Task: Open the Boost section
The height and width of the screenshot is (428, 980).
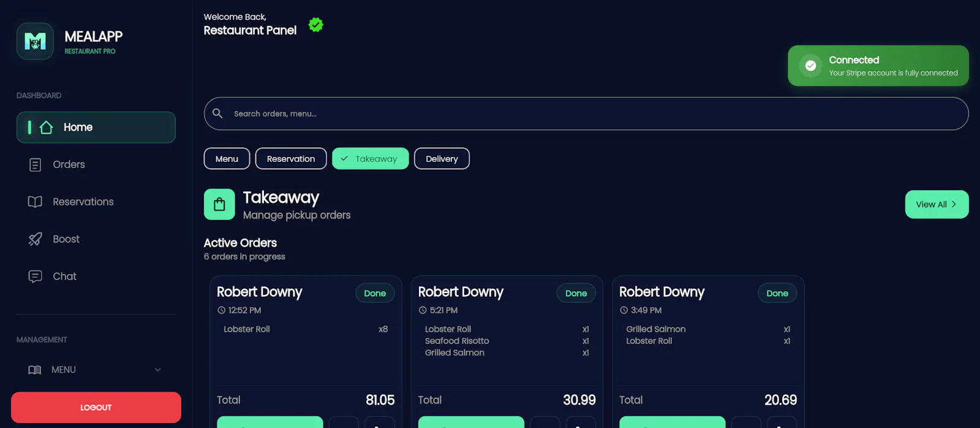Action: (96, 239)
